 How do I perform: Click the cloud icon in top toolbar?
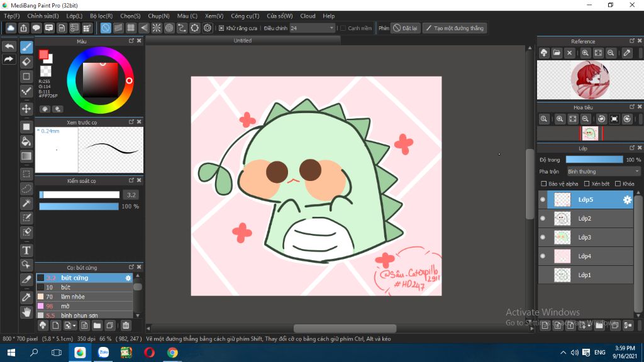11,28
